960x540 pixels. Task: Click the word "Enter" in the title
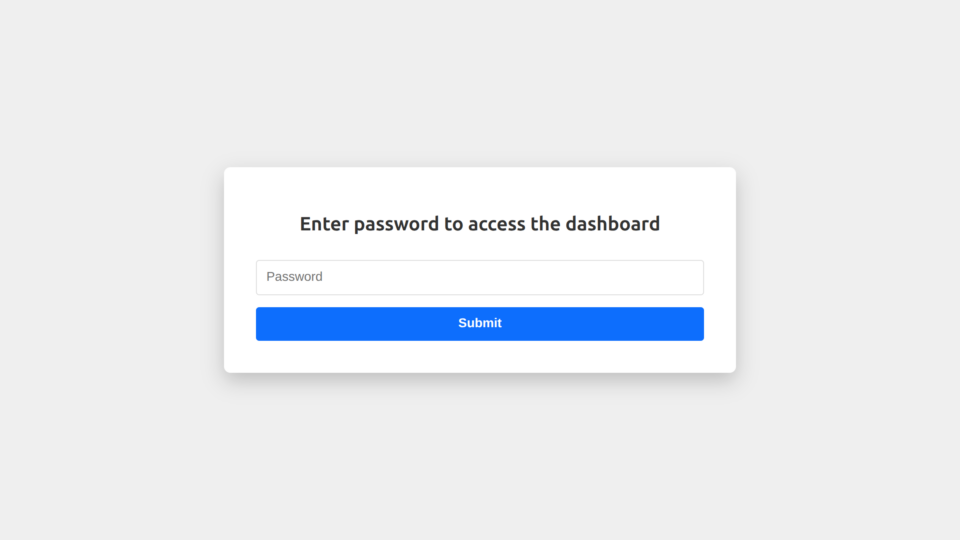pyautogui.click(x=324, y=224)
